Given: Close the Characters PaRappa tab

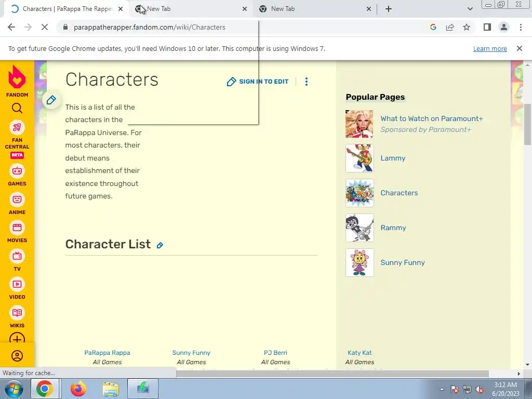Looking at the screenshot, I should coord(121,9).
